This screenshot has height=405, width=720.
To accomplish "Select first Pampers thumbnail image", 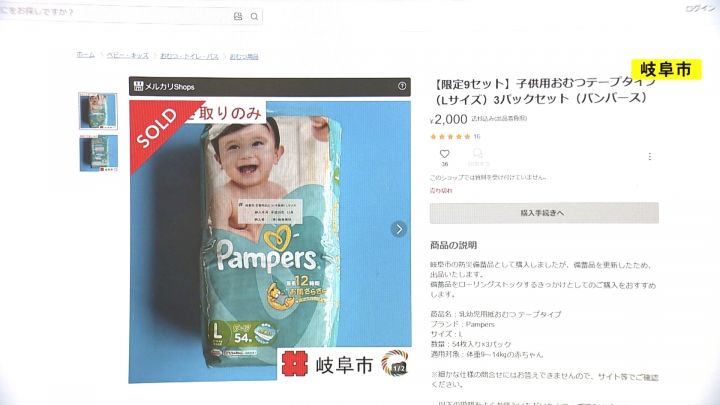I will click(x=98, y=111).
